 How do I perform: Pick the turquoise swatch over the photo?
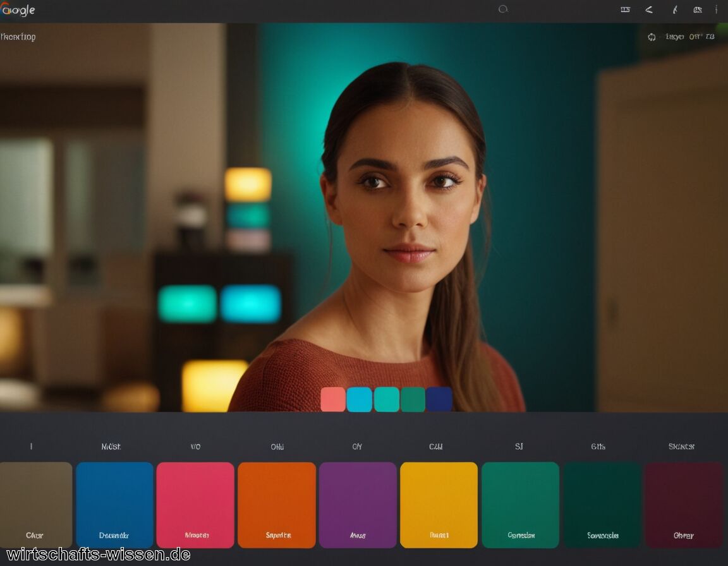[x=386, y=399]
